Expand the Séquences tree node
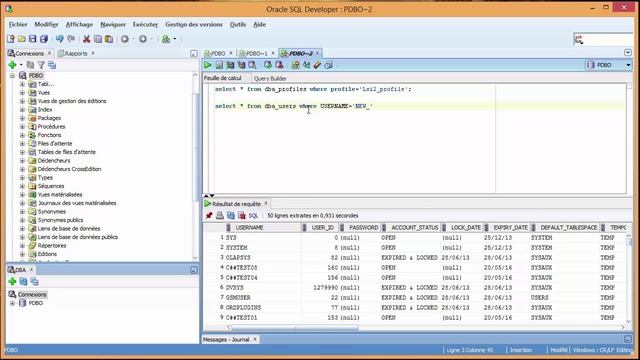This screenshot has width=640, height=360. click(22, 186)
